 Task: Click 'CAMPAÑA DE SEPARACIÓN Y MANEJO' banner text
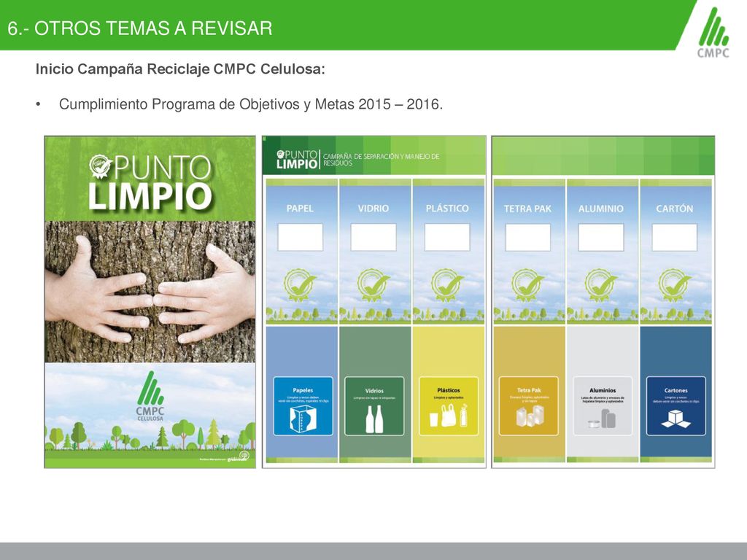[381, 160]
